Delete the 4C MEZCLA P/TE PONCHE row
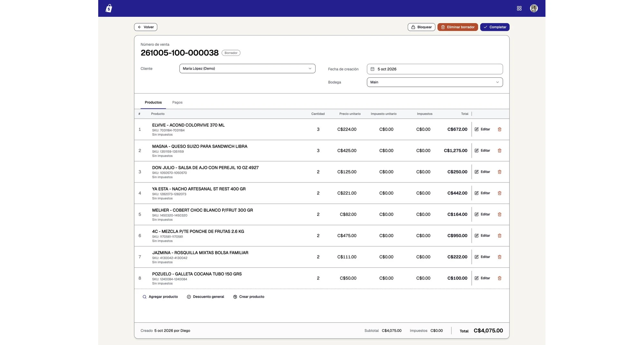The image size is (644, 345). 499,236
